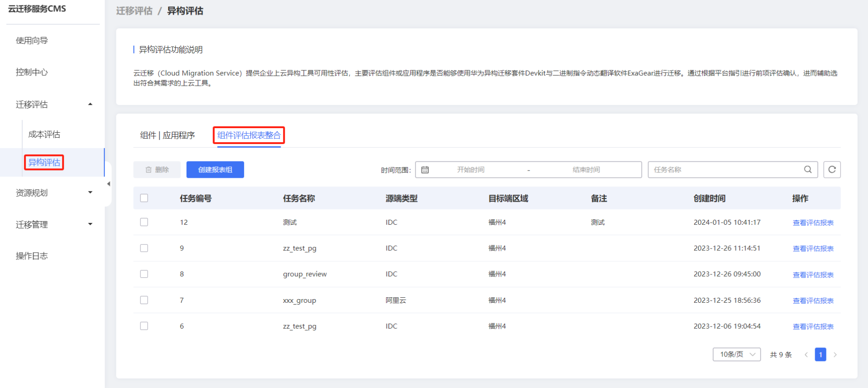Click the 创建时间 column header

click(710, 198)
